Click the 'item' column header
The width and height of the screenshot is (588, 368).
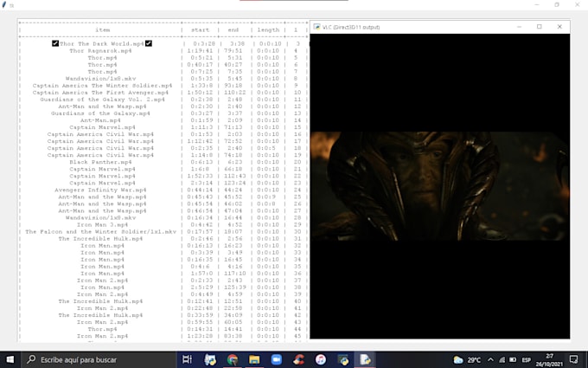[102, 29]
